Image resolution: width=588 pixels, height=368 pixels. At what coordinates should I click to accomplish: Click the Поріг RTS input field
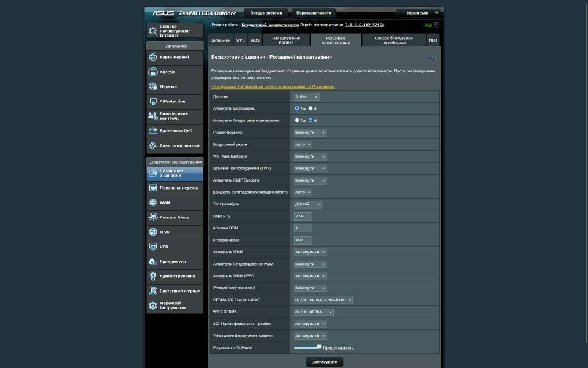[303, 216]
